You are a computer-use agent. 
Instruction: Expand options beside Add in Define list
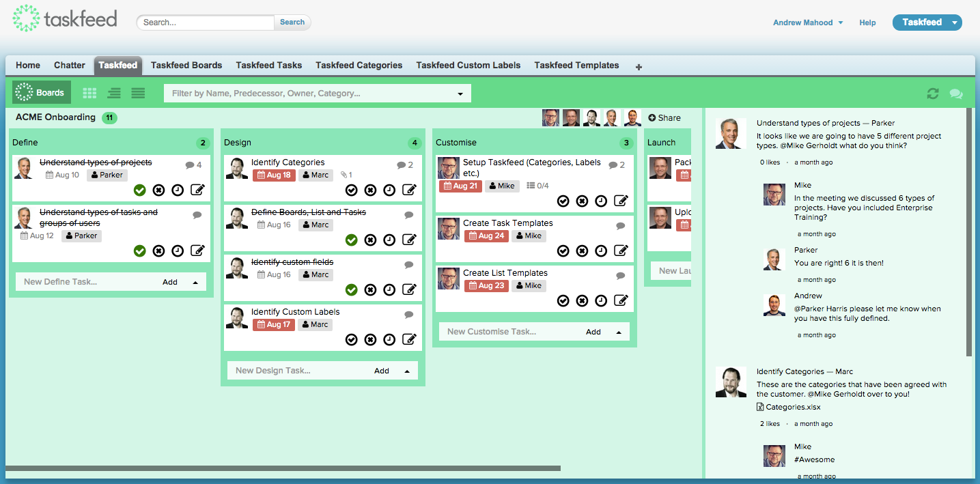pyautogui.click(x=195, y=282)
